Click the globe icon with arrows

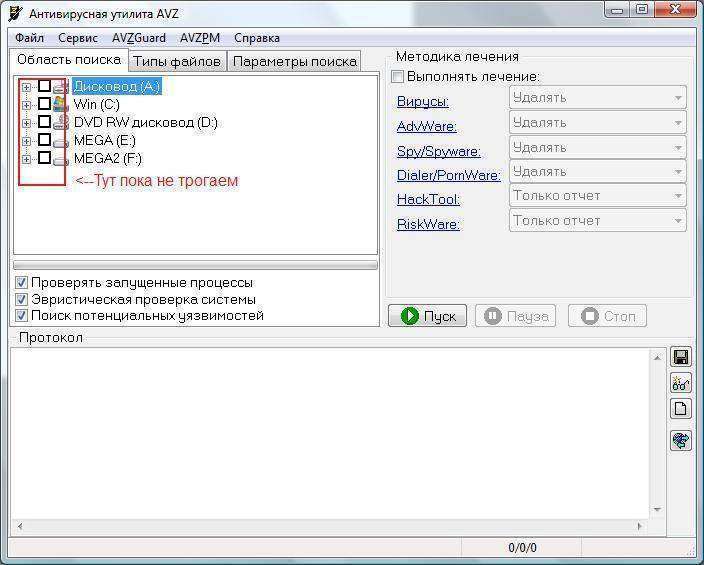point(681,441)
